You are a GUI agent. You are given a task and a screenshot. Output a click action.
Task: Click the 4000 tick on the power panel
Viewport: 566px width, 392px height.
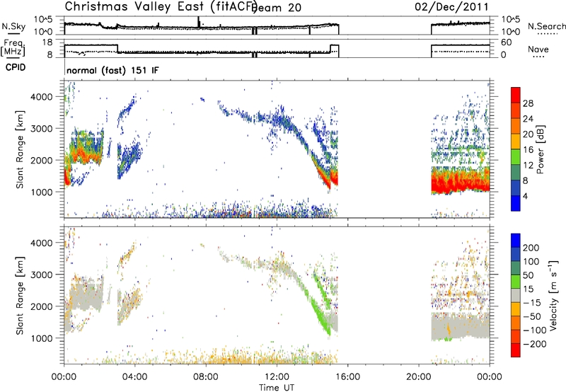(43, 97)
